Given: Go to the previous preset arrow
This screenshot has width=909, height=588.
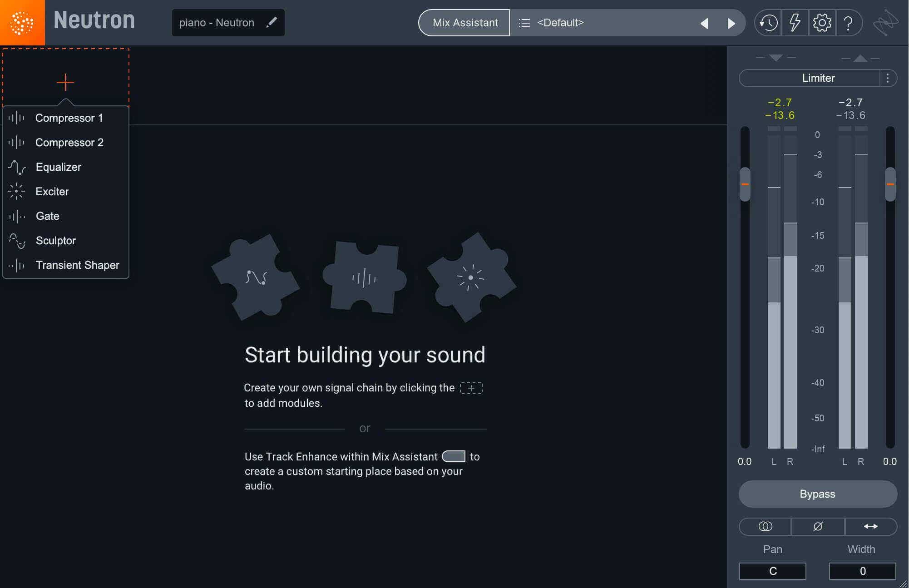Looking at the screenshot, I should point(704,23).
